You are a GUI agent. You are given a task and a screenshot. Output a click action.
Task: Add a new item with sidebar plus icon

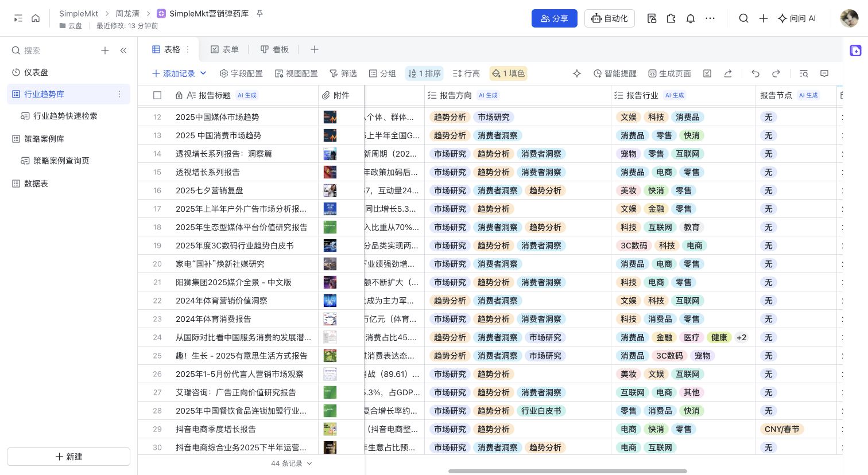click(105, 50)
